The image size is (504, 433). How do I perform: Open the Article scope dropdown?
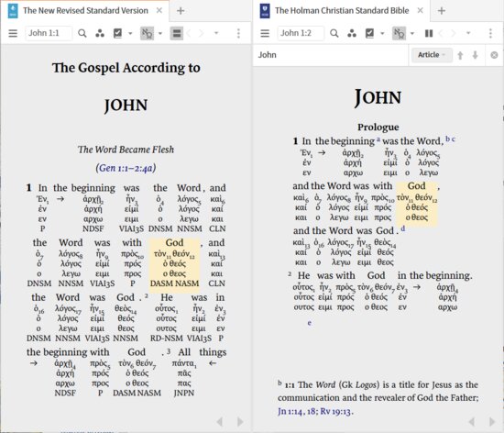432,55
